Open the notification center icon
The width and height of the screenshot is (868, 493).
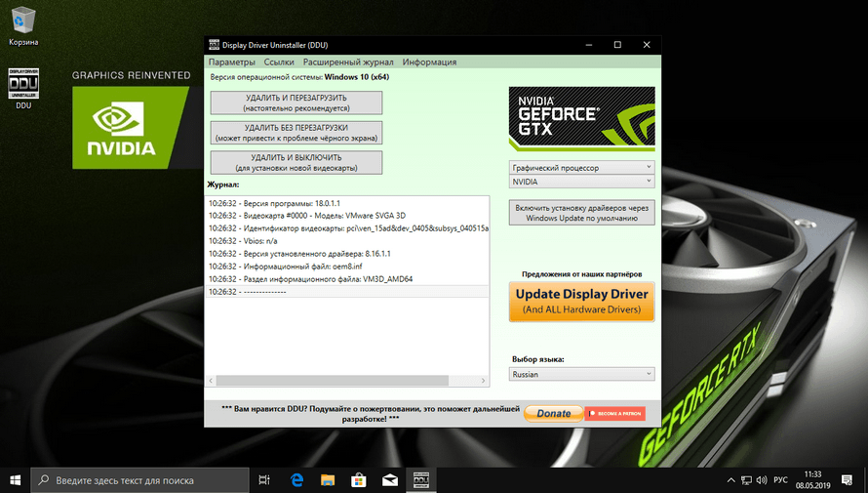[847, 480]
